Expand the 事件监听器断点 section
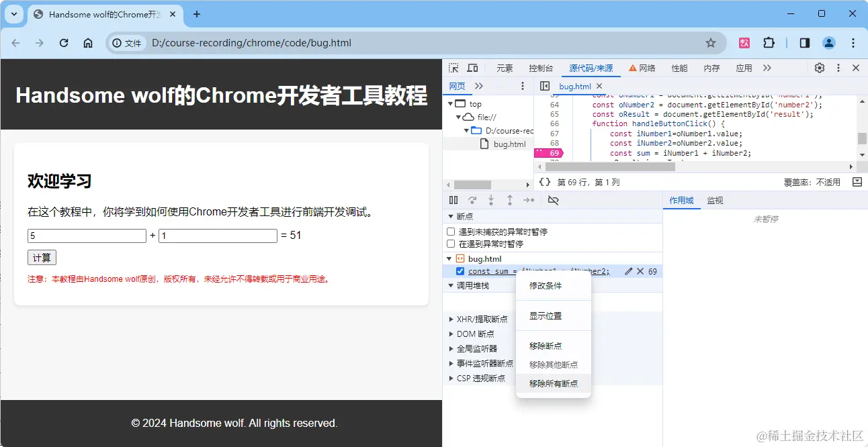 click(x=451, y=363)
